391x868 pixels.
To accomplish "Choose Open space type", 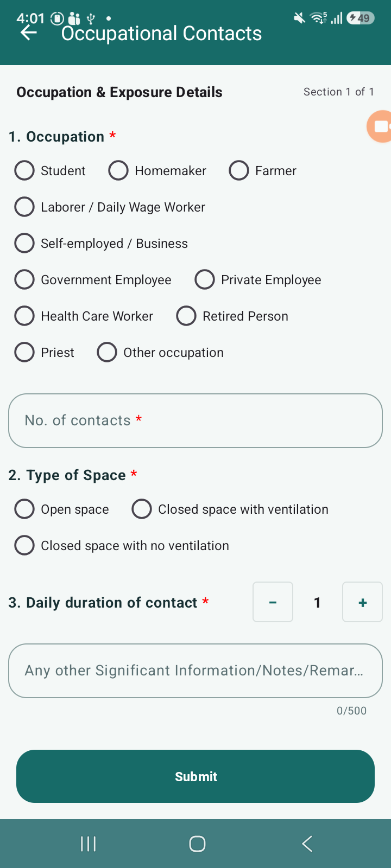I will (x=61, y=509).
